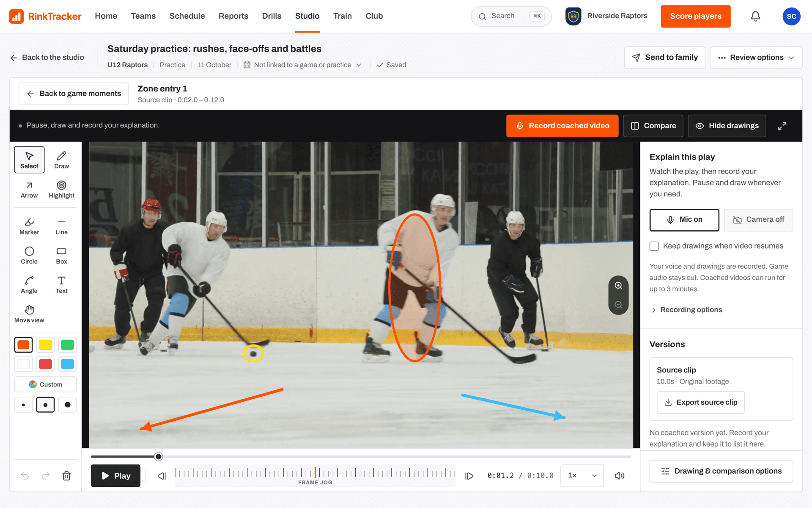Viewport: 812px width, 508px height.
Task: Toggle the Camera off button
Action: 758,220
